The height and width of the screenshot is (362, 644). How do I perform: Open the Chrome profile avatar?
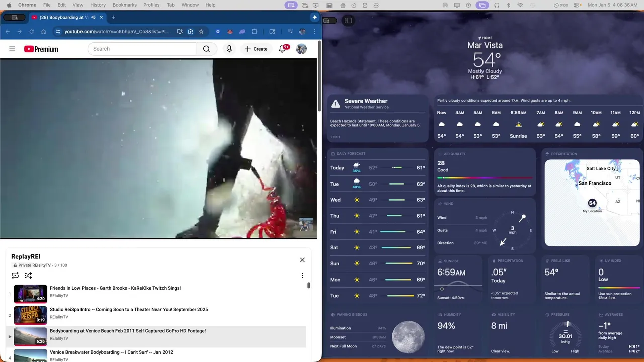(302, 31)
